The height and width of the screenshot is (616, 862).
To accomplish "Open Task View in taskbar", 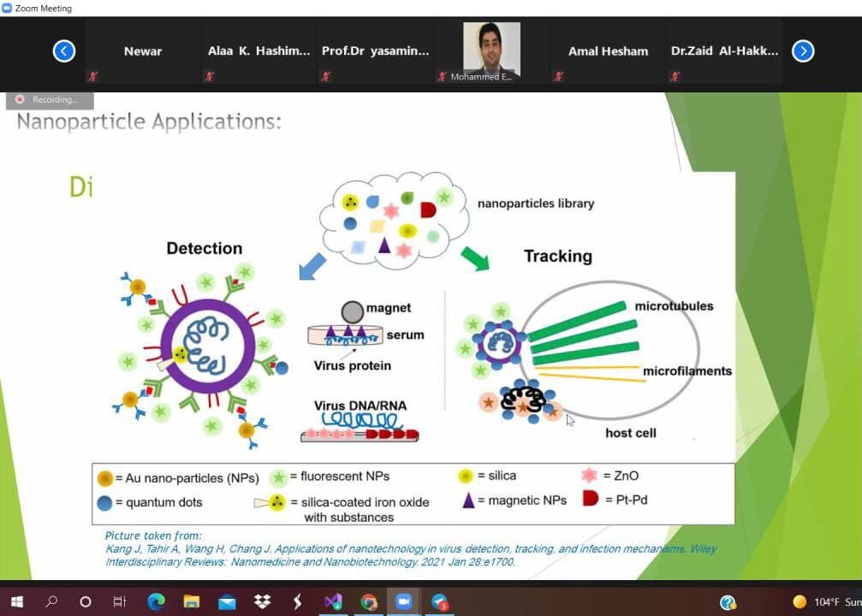I will (119, 602).
